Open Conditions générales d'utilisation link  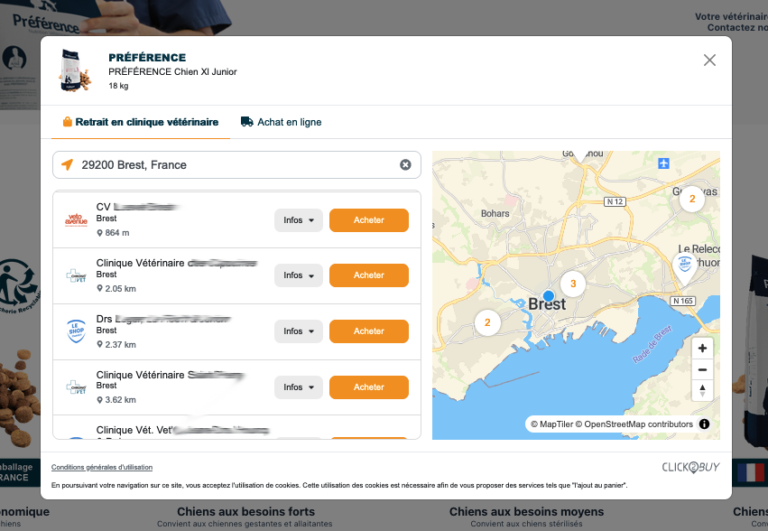[x=102, y=467]
